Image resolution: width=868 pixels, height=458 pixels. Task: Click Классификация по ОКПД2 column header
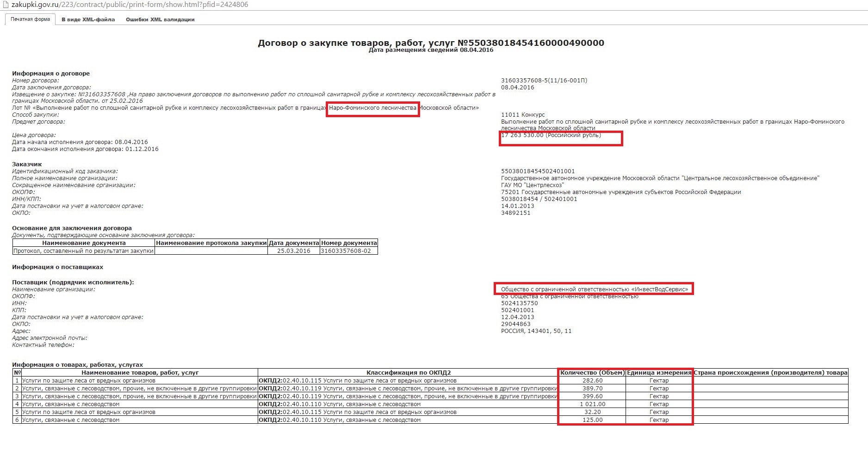(x=409, y=372)
